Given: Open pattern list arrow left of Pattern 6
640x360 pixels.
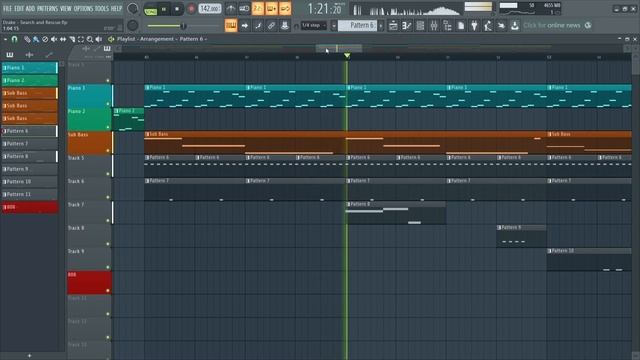Looking at the screenshot, I should pyautogui.click(x=333, y=26).
